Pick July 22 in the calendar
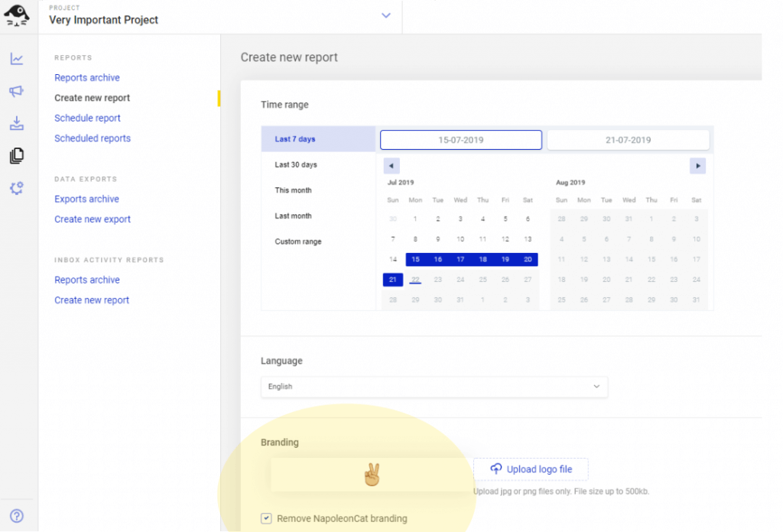 (415, 280)
